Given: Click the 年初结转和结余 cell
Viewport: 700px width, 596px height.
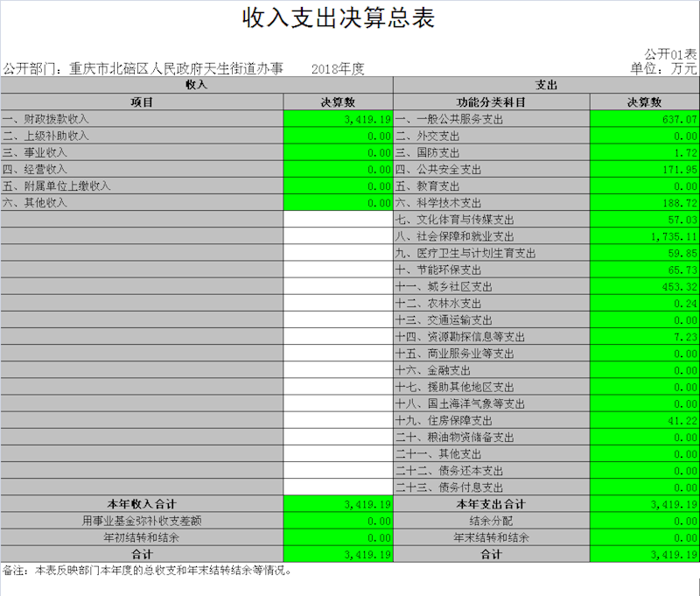Looking at the screenshot, I should pyautogui.click(x=142, y=537).
